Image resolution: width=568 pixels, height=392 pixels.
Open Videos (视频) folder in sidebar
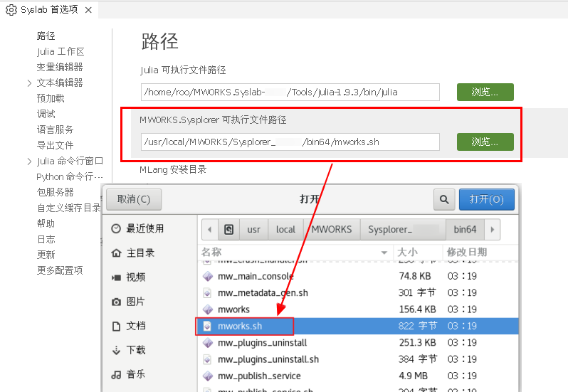click(135, 277)
